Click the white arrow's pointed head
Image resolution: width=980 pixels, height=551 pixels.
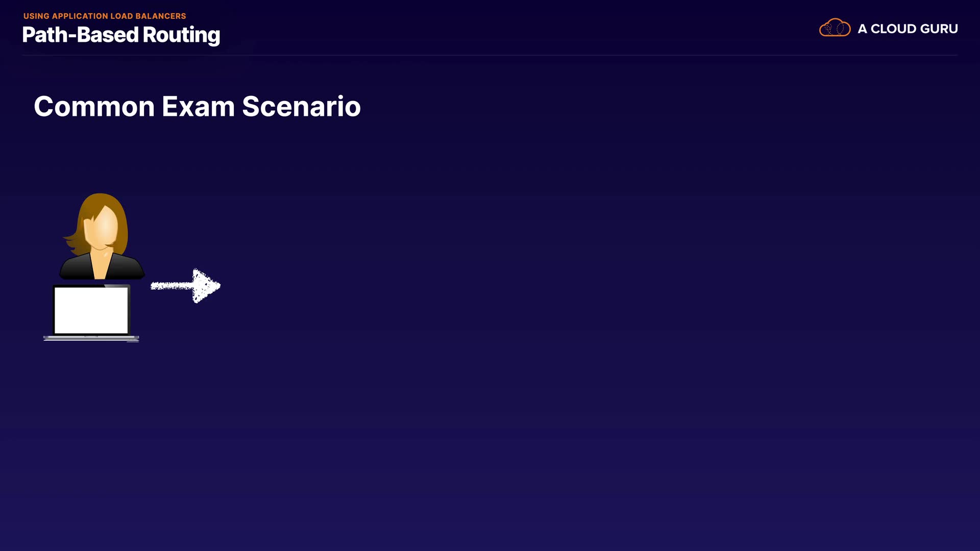(206, 286)
